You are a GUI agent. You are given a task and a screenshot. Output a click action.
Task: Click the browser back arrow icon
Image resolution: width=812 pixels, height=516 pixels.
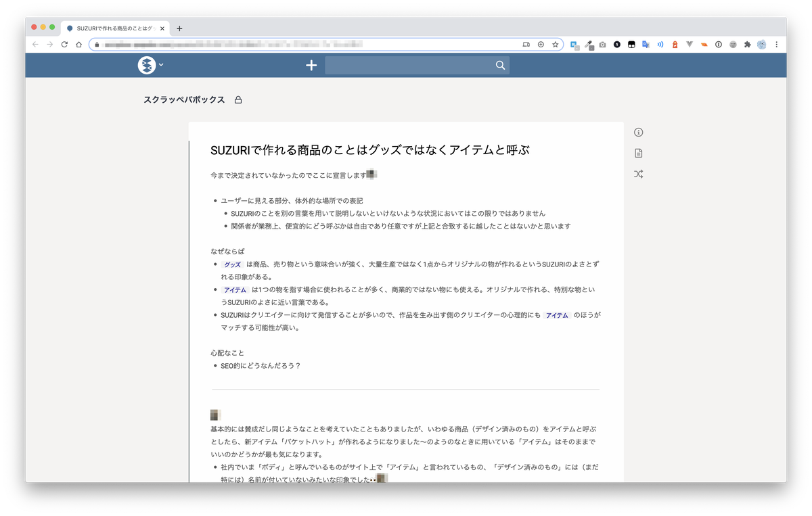click(35, 44)
